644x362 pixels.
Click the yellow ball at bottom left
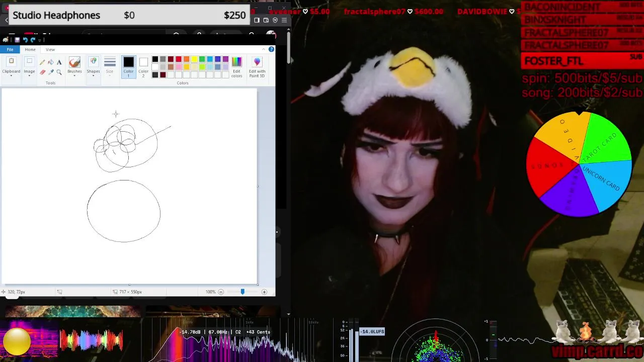[x=17, y=341]
